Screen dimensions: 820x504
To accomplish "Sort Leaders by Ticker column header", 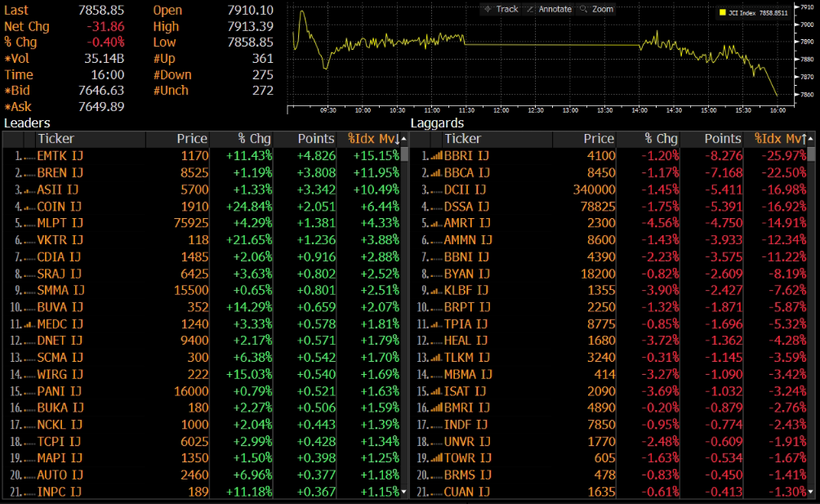I will point(91,139).
